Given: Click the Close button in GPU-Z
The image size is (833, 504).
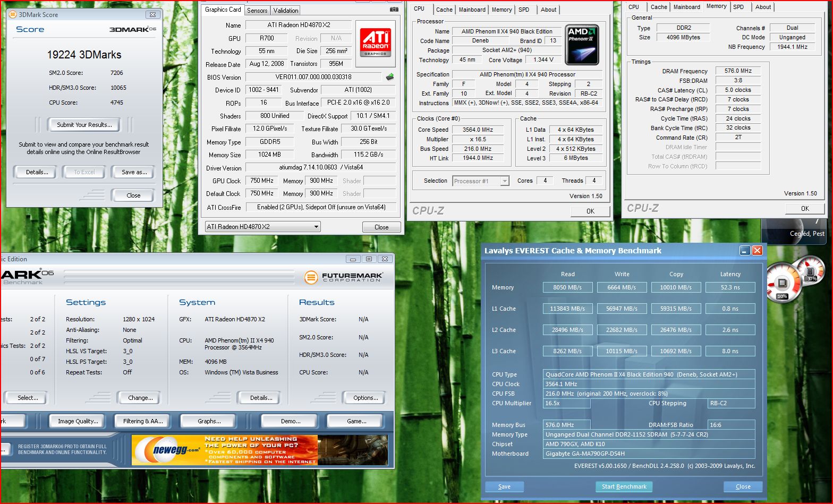Looking at the screenshot, I should tap(381, 227).
